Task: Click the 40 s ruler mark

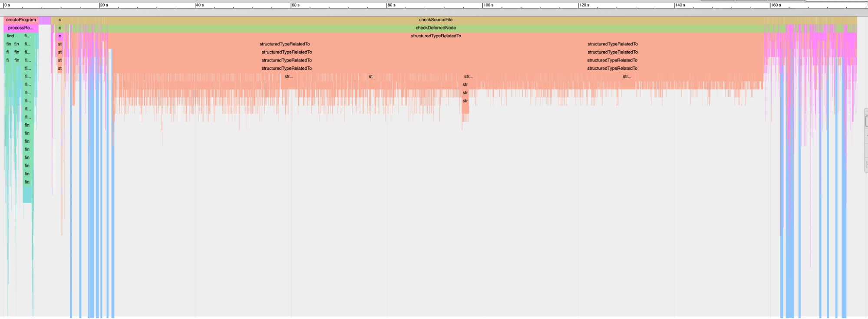Action: coord(200,5)
